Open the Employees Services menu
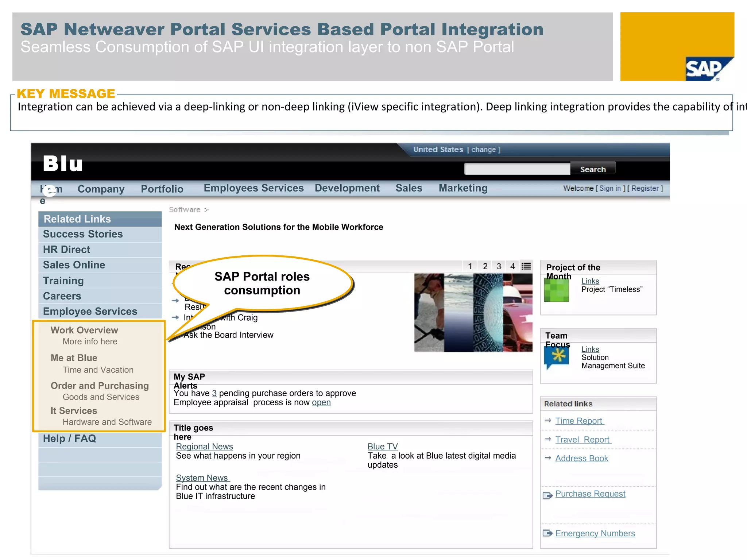The height and width of the screenshot is (560, 747). 253,188
